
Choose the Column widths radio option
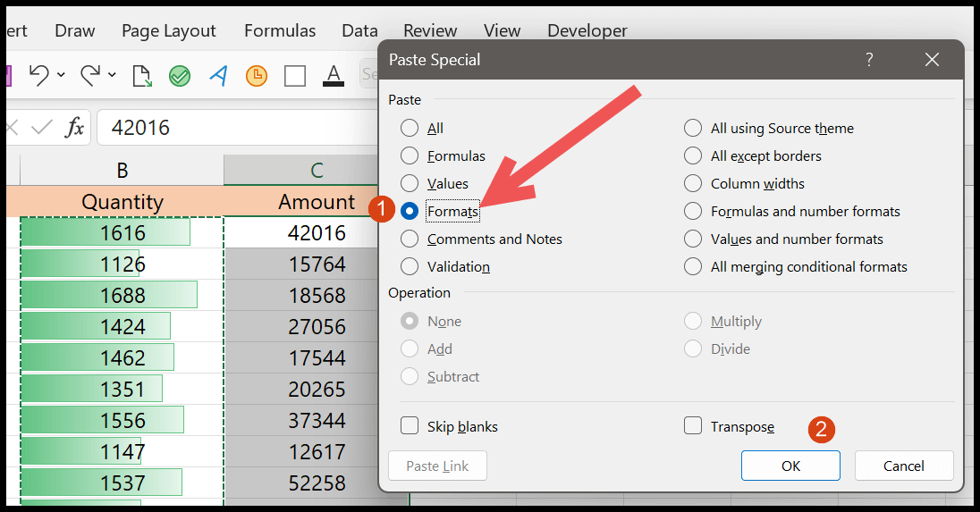[692, 183]
